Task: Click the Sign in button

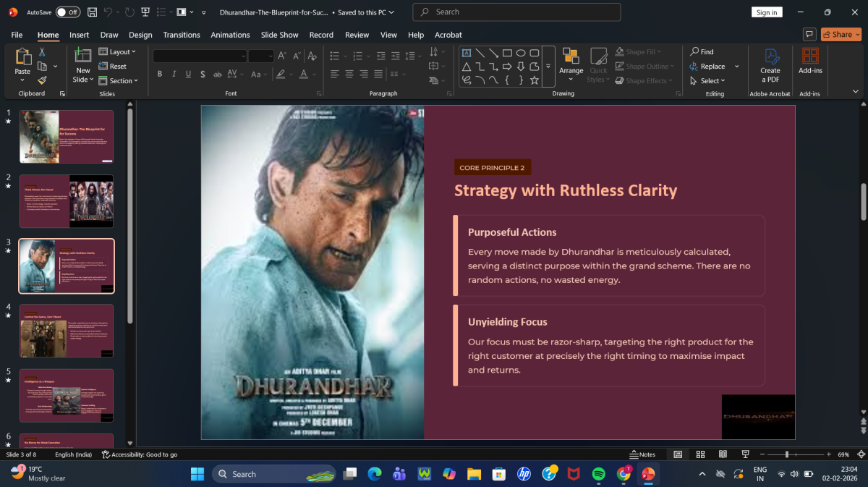Action: pyautogui.click(x=766, y=12)
